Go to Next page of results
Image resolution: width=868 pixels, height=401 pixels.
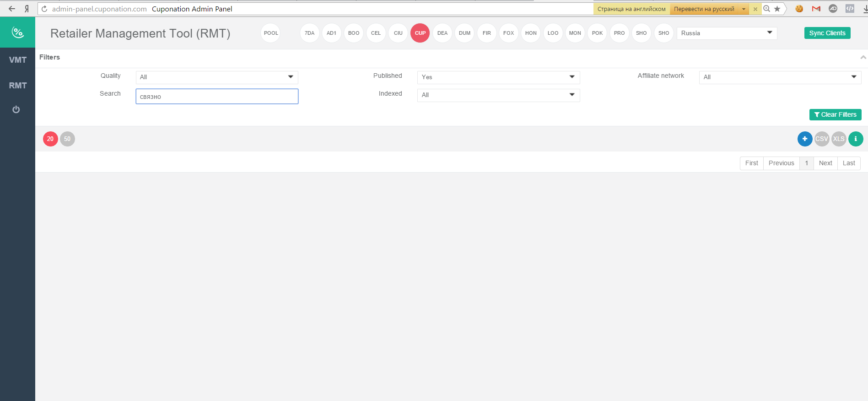[825, 163]
